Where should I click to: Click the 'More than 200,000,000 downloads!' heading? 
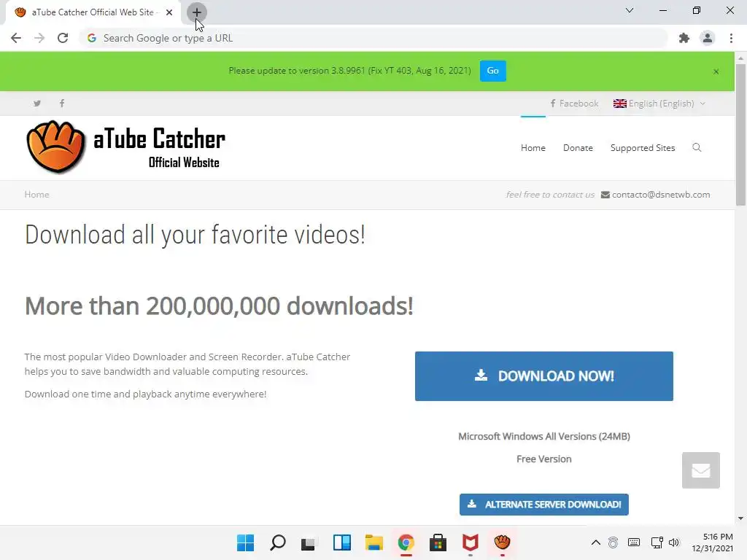coord(219,306)
